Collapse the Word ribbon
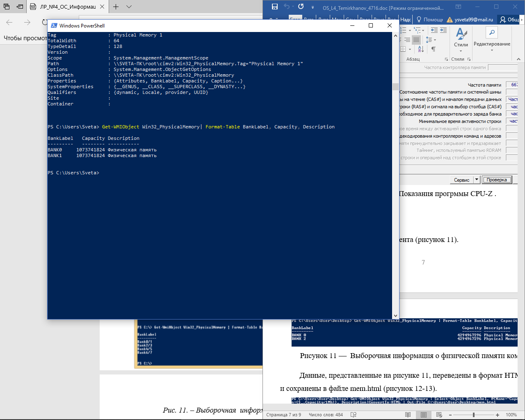The image size is (525, 420). pos(518,59)
